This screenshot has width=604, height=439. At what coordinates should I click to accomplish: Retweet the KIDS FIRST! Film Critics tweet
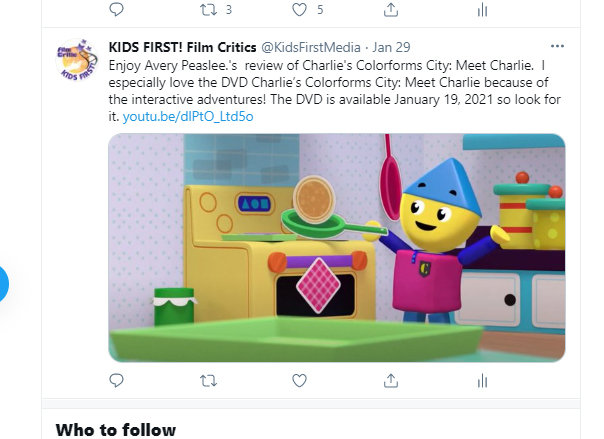[208, 381]
